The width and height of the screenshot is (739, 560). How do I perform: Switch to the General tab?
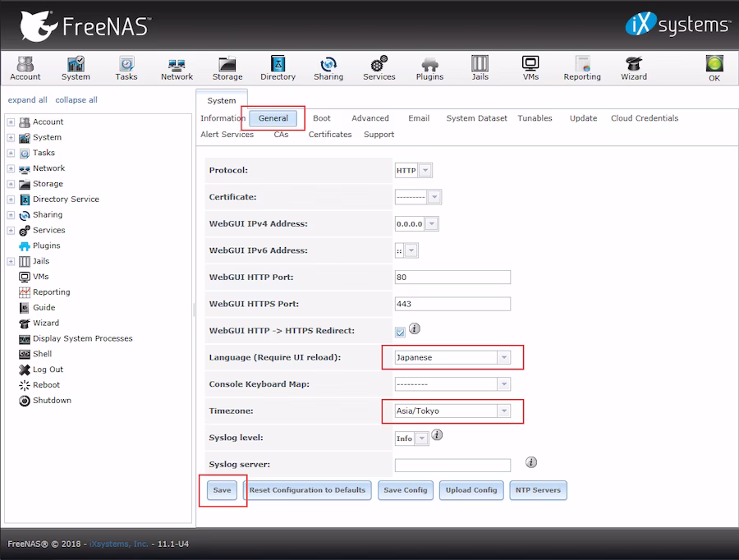(x=273, y=118)
